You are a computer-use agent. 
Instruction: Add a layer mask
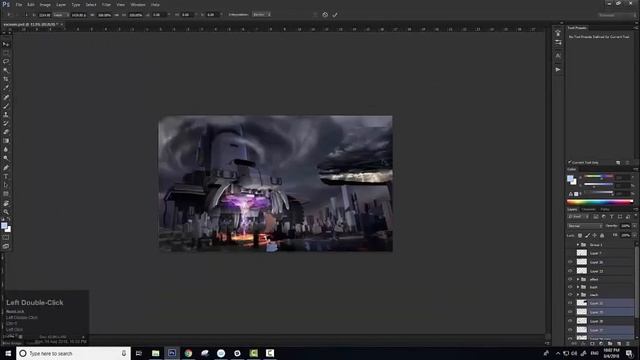tap(592, 344)
